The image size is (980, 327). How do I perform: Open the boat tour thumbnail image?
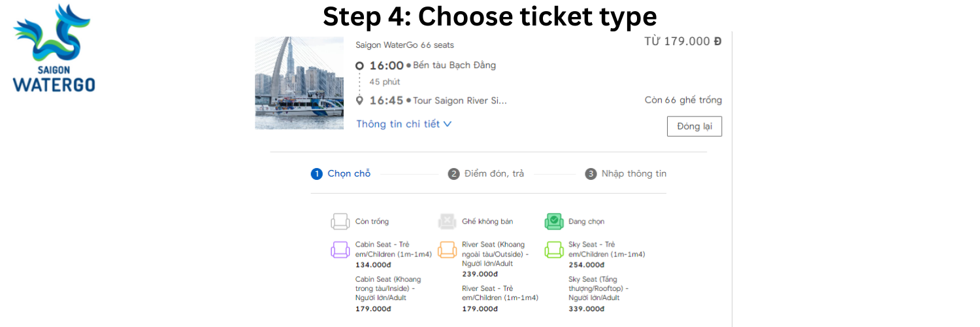pyautogui.click(x=299, y=83)
